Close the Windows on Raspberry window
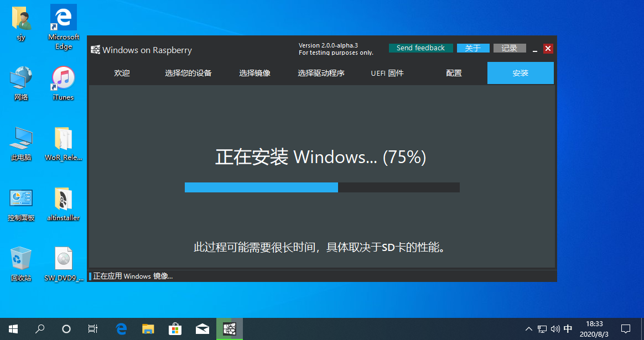The width and height of the screenshot is (644, 340). (x=548, y=49)
